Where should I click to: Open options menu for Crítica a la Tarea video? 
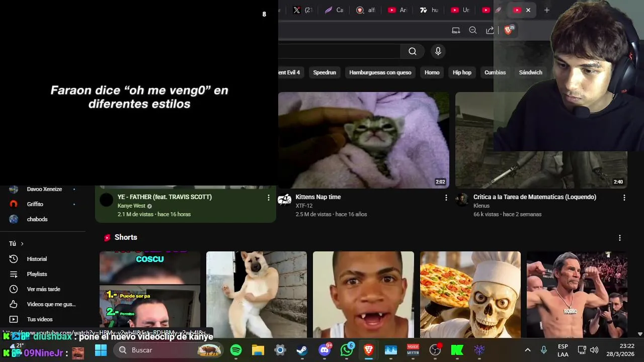click(624, 198)
